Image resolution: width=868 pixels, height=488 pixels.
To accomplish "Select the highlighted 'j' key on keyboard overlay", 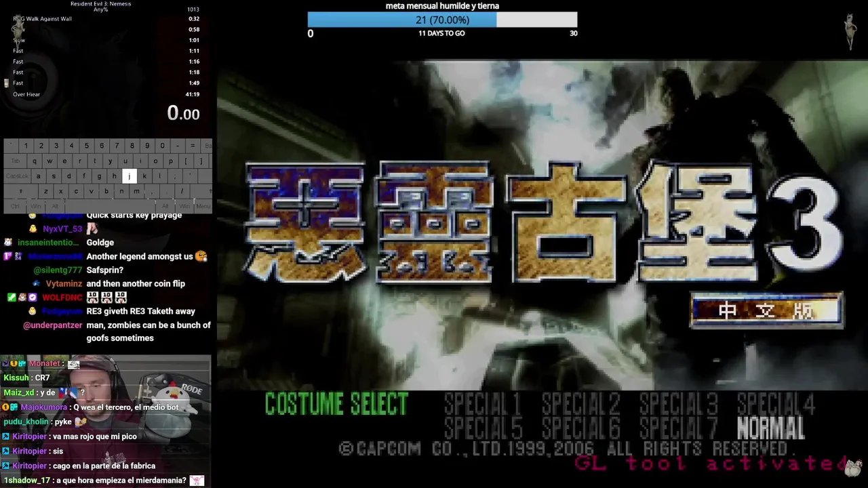I will coord(129,176).
